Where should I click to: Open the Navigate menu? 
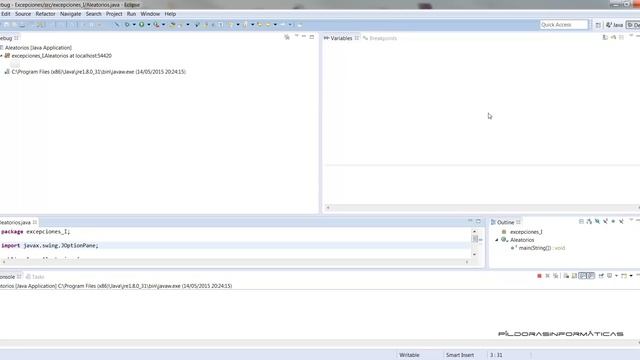click(x=71, y=14)
